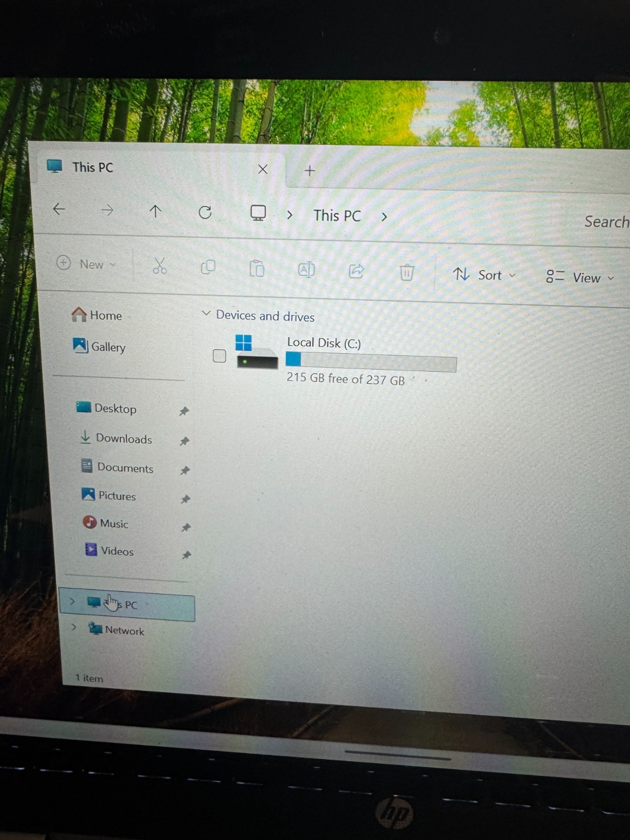Share using the toolbar share icon
The image size is (630, 840).
356,271
